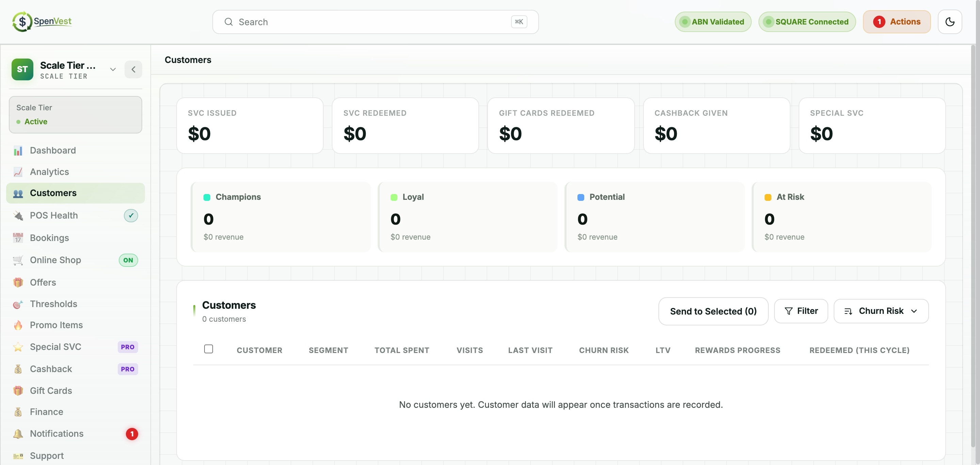The image size is (980, 465).
Task: Click the Gift Cards present icon
Action: click(18, 391)
